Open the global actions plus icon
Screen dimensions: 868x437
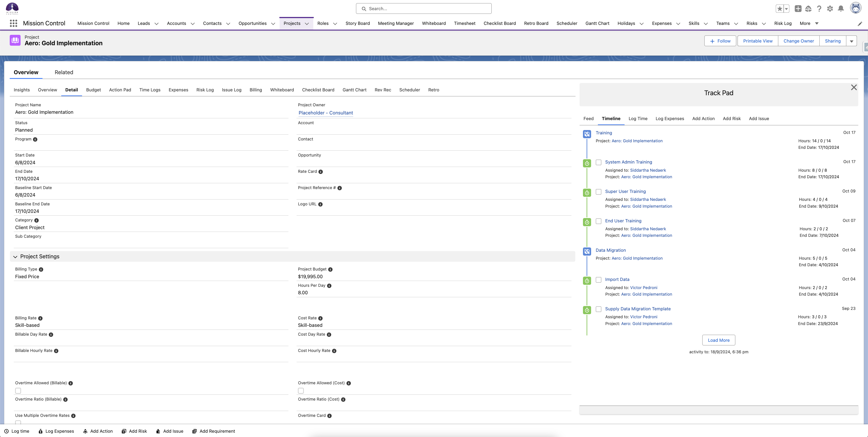click(798, 9)
